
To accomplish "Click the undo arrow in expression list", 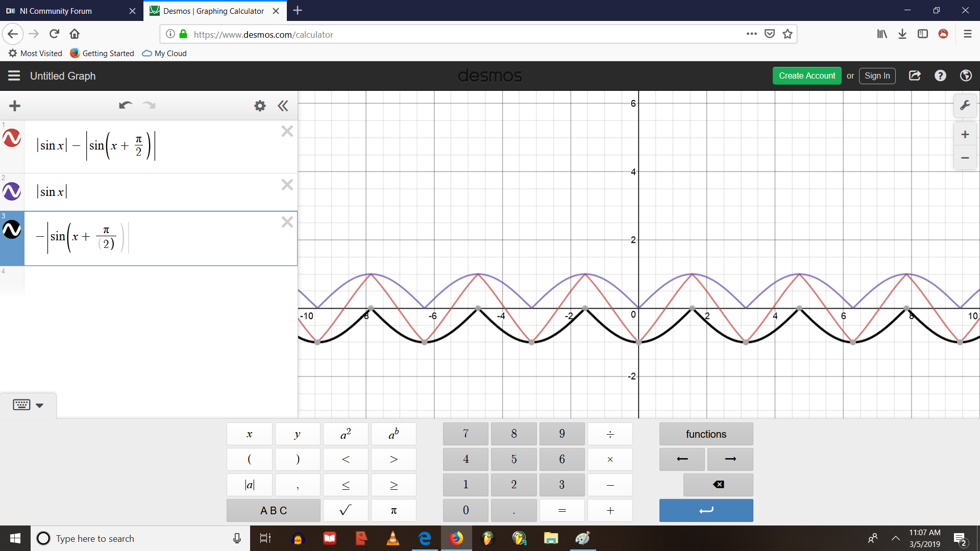I will point(125,106).
